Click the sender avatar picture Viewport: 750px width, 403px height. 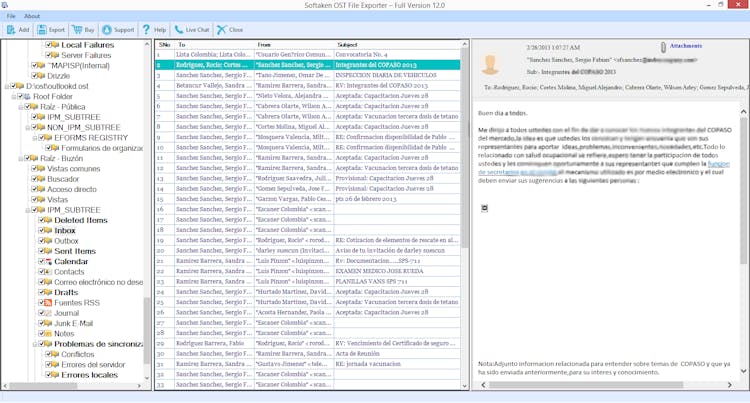tap(490, 65)
